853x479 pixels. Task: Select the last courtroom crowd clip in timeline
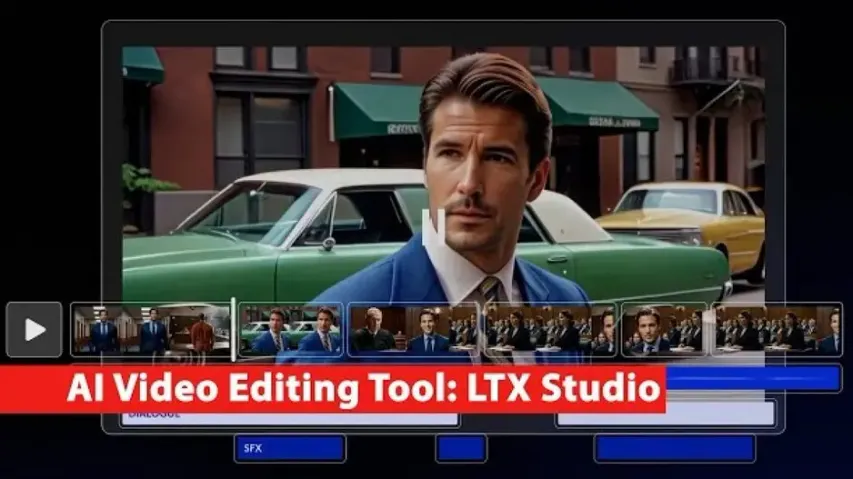coord(776,329)
